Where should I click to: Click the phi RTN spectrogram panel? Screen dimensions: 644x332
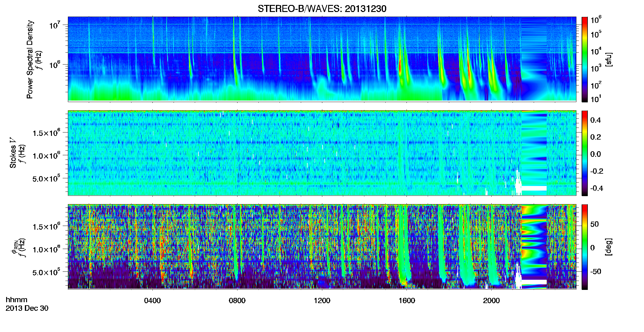pyautogui.click(x=322, y=247)
